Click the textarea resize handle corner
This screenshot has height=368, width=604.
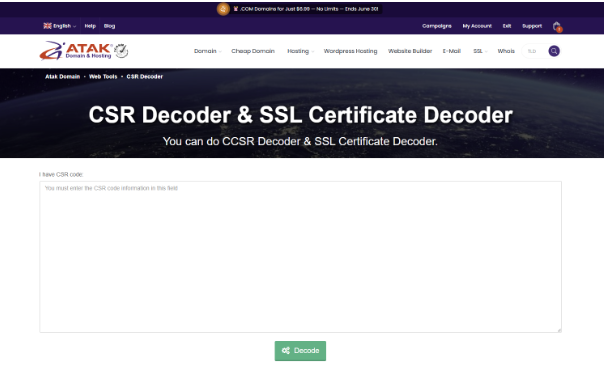pyautogui.click(x=559, y=330)
